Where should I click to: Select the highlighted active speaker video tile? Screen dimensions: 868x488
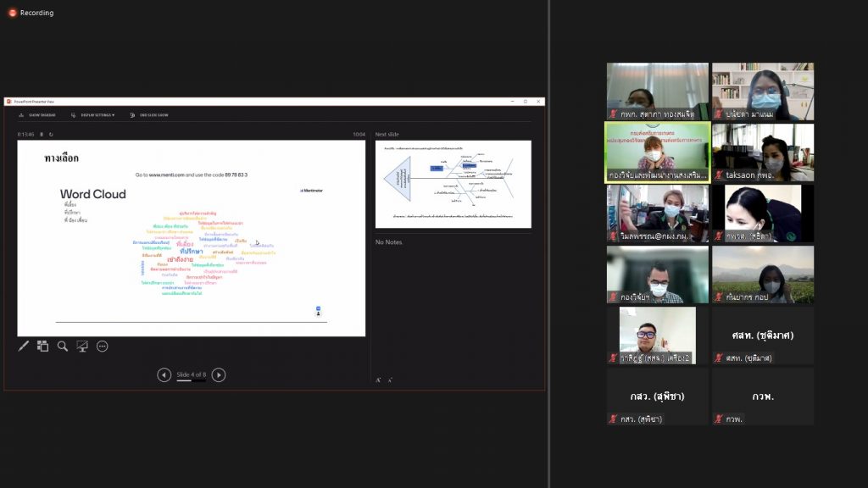657,152
